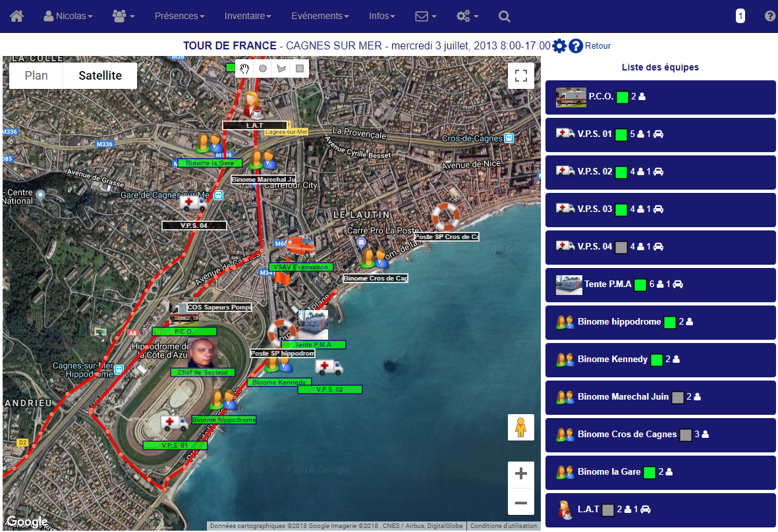Choose the polygon drawing tool

pos(281,68)
